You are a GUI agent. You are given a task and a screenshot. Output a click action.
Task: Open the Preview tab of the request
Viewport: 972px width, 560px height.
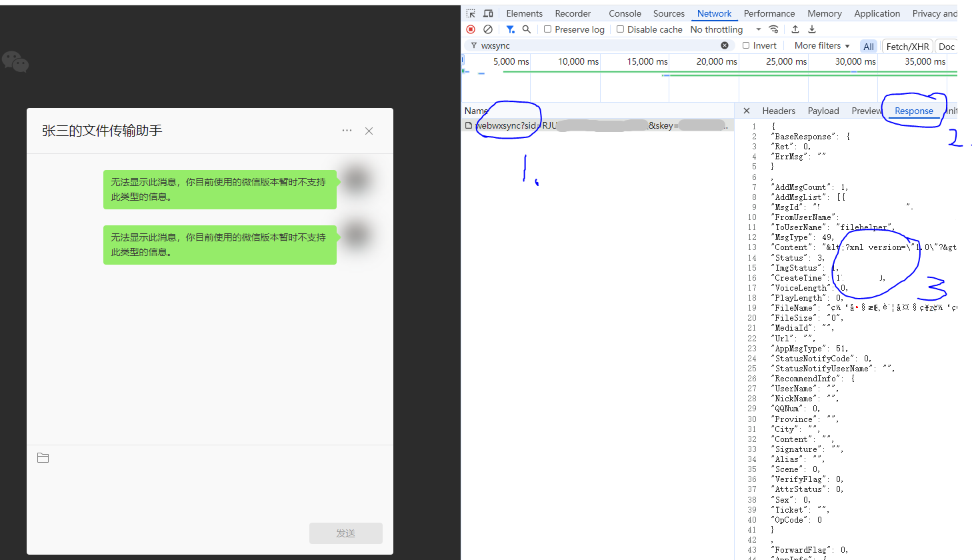[866, 111]
